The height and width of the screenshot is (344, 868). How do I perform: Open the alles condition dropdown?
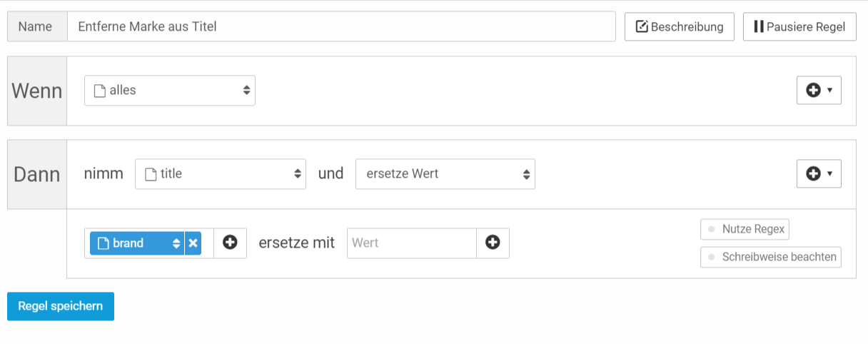coord(170,91)
